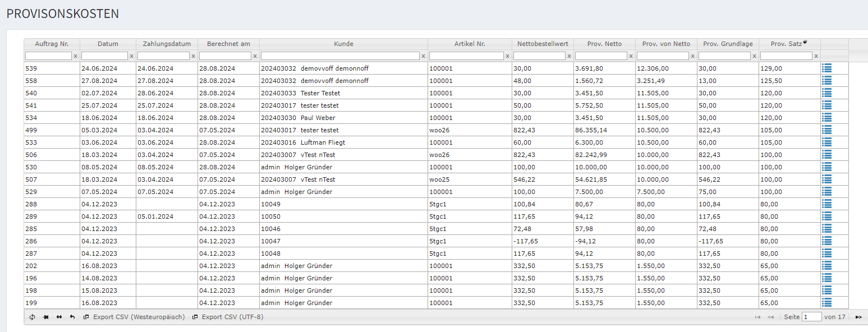Clear the Prov. Satz filter with x
The width and height of the screenshot is (868, 332).
(x=816, y=56)
